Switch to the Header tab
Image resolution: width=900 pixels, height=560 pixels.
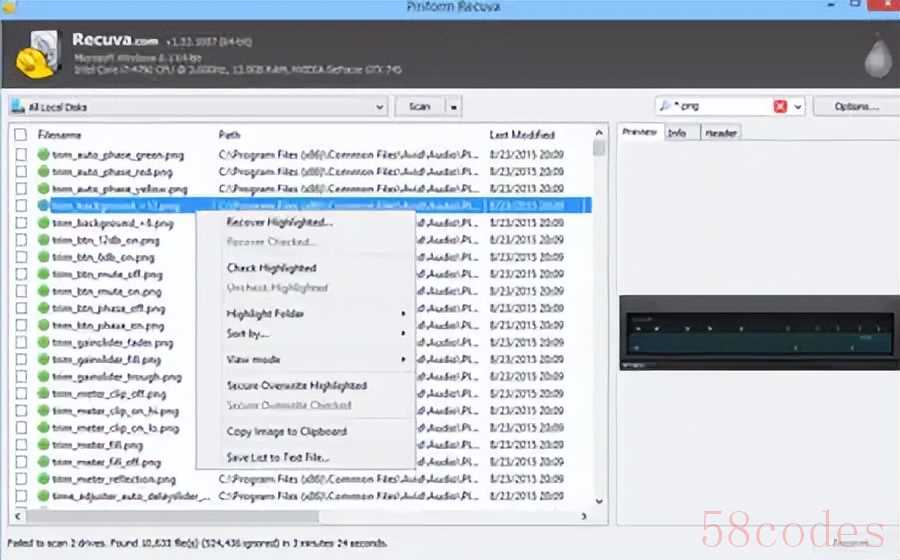click(720, 133)
